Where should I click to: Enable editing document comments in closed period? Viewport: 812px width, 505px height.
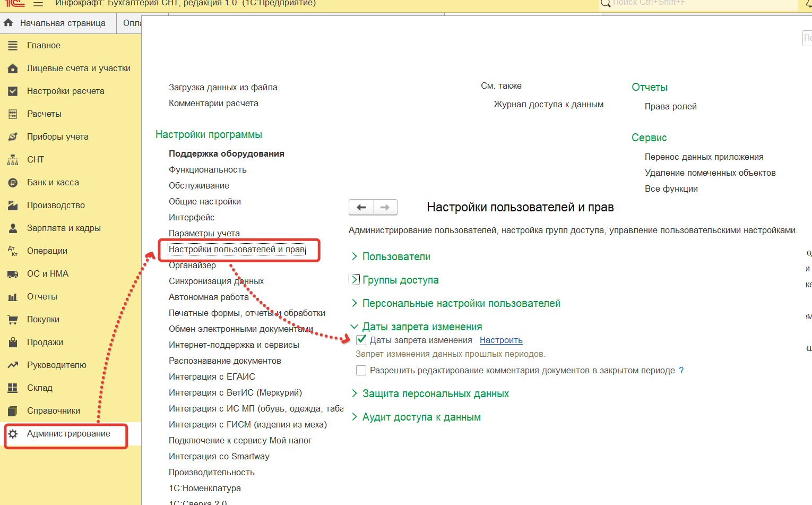point(361,370)
